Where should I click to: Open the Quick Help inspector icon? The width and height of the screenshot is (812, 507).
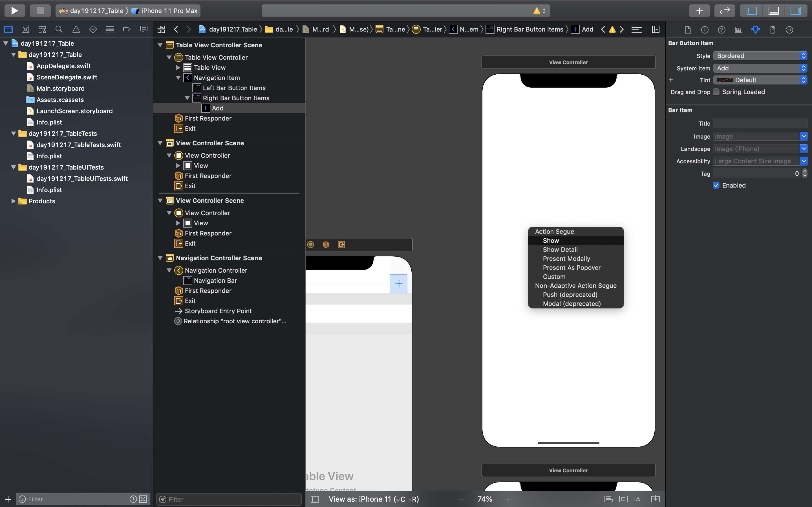pos(721,30)
